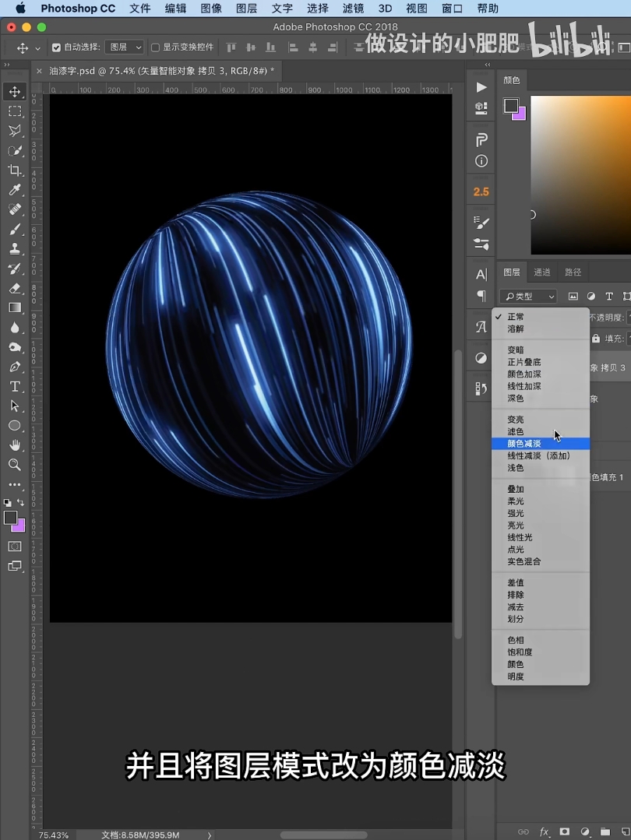631x840 pixels.
Task: Select the Rectangular Marquee tool
Action: [x=15, y=111]
